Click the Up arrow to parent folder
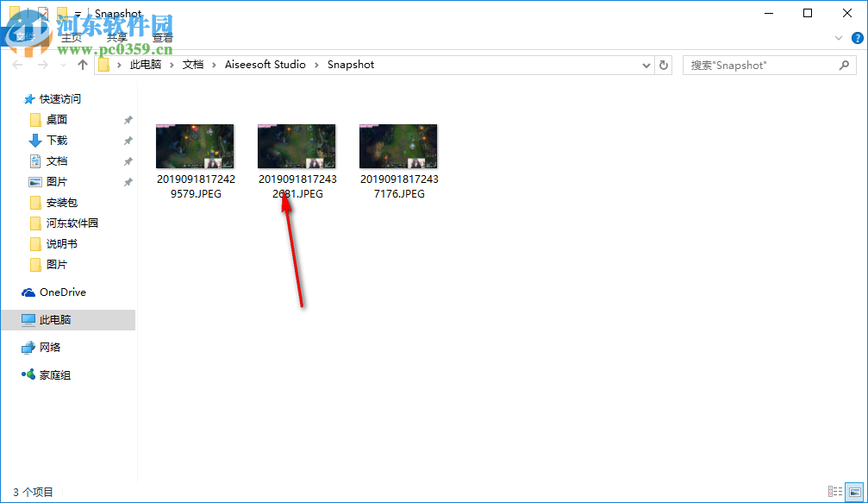The height and width of the screenshot is (503, 868). point(82,64)
